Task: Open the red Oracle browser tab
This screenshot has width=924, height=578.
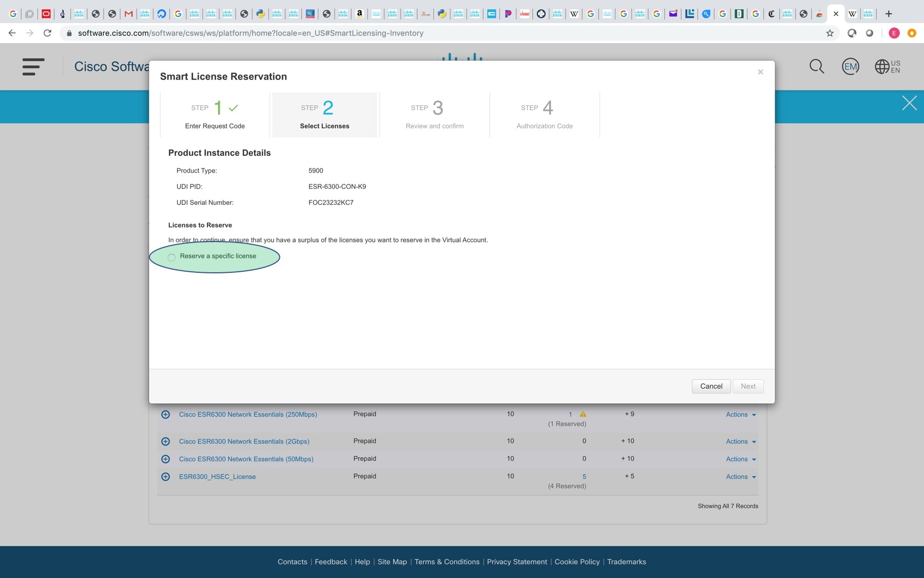Action: (46, 14)
